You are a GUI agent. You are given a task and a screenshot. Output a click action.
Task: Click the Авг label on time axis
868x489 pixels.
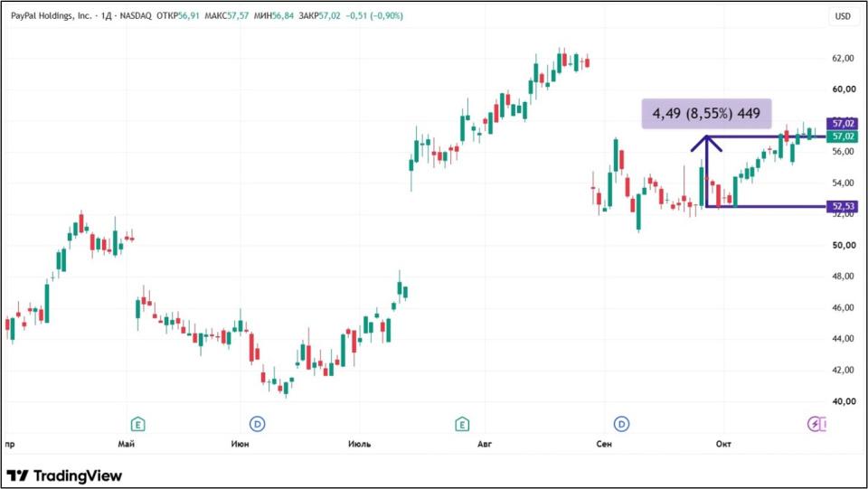tap(484, 444)
